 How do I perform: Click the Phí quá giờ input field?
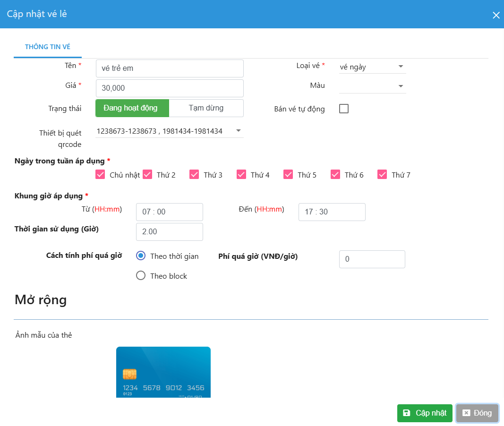(x=372, y=259)
